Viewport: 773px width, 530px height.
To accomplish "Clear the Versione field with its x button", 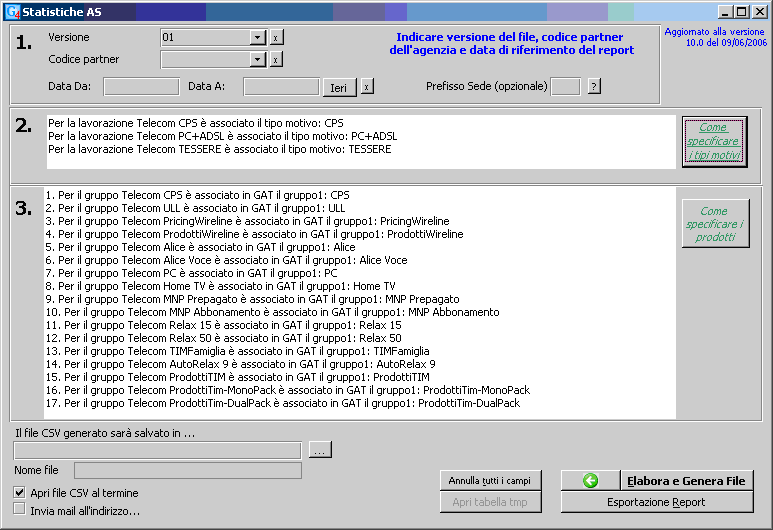I will click(x=276, y=37).
